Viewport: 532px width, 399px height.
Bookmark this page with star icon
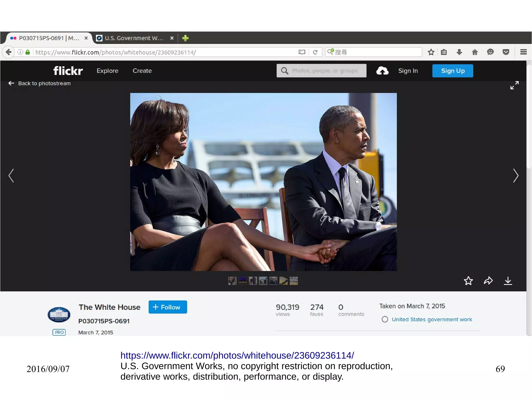431,52
